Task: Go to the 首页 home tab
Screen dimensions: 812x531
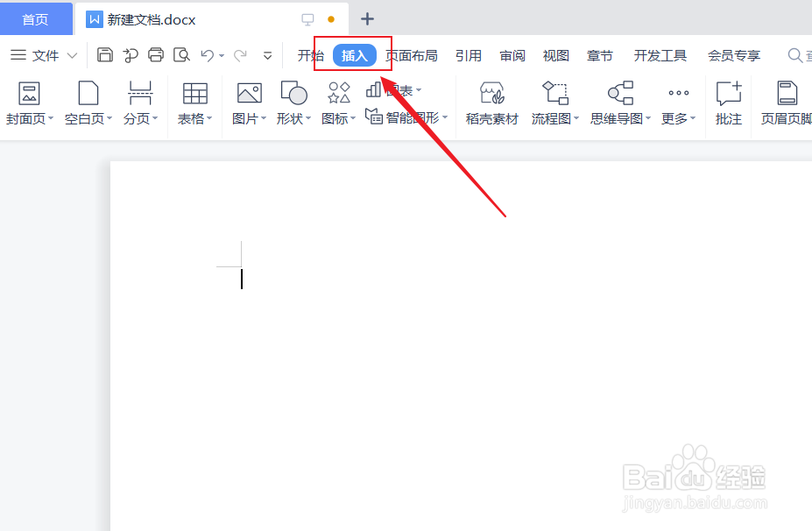Action: [36, 19]
